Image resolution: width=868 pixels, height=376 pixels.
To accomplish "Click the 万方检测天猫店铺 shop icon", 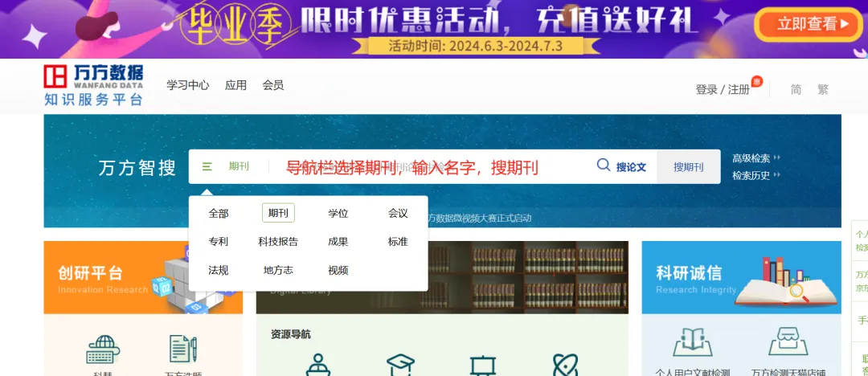I will 788,341.
